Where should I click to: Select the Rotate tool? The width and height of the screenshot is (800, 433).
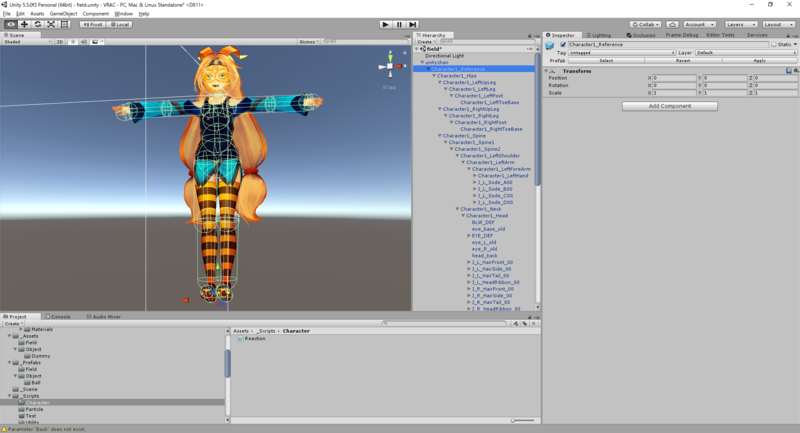38,24
